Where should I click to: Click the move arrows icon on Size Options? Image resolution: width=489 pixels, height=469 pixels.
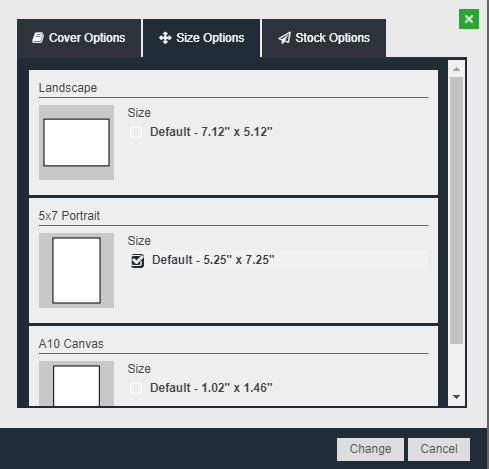(165, 38)
